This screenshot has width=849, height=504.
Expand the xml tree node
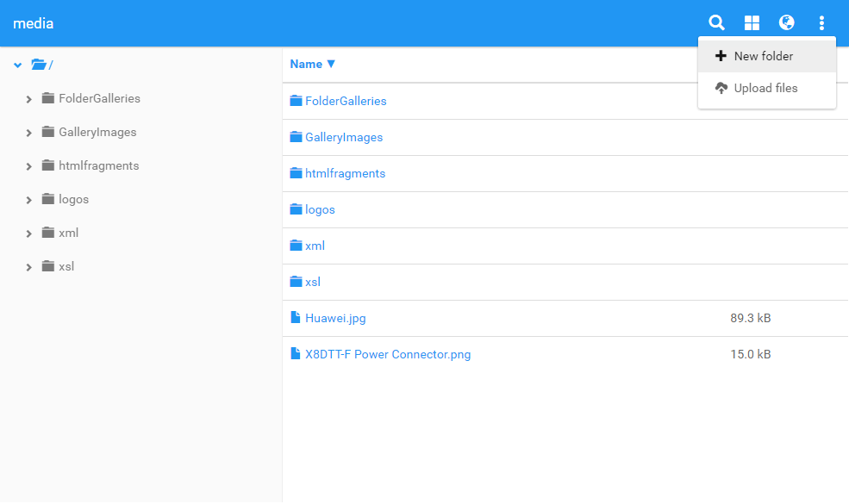[x=29, y=233]
